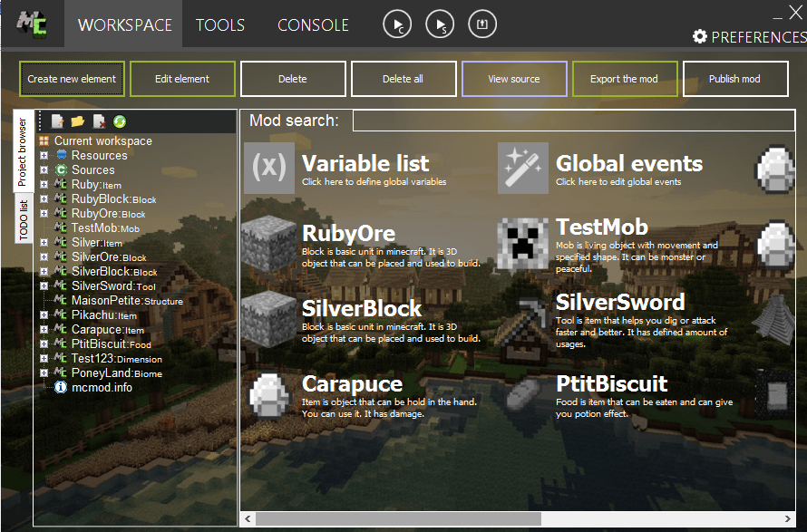The height and width of the screenshot is (532, 807).
Task: Click the SilverBlock block thumbnail
Action: pos(269,318)
